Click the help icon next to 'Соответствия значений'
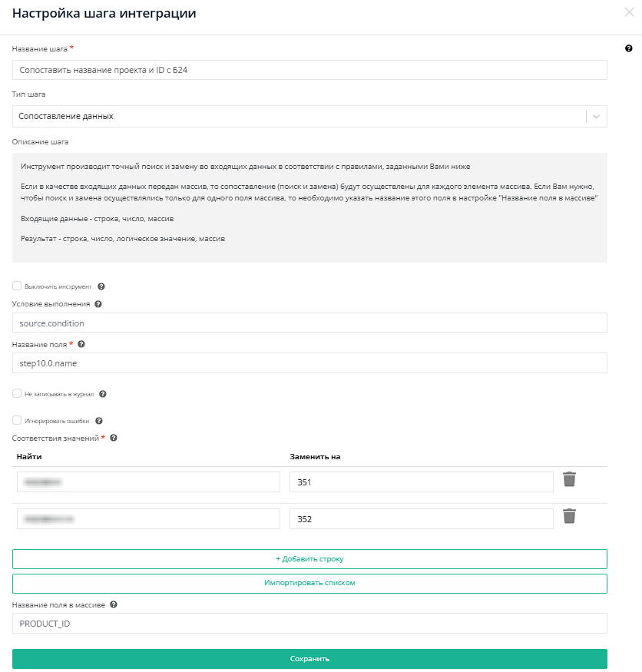642x672 pixels. pyautogui.click(x=114, y=438)
